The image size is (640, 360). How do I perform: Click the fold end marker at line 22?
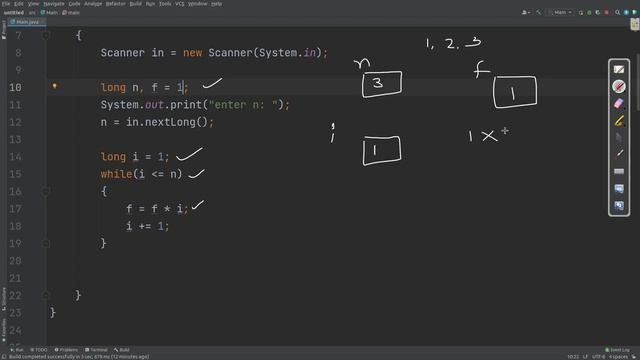click(46, 296)
